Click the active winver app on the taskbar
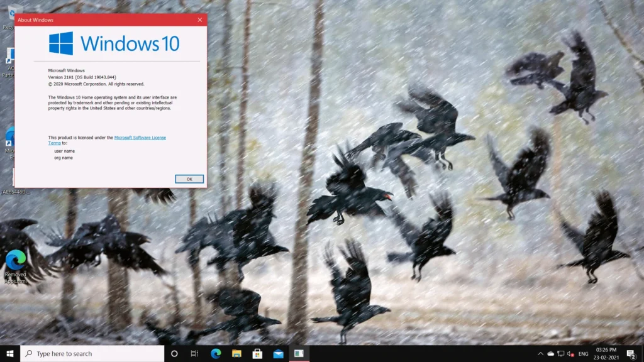 point(299,353)
